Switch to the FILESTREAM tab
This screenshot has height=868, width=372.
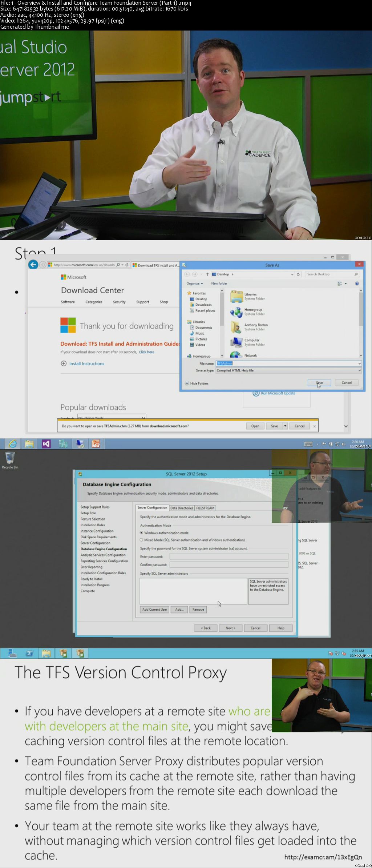pyautogui.click(x=205, y=508)
